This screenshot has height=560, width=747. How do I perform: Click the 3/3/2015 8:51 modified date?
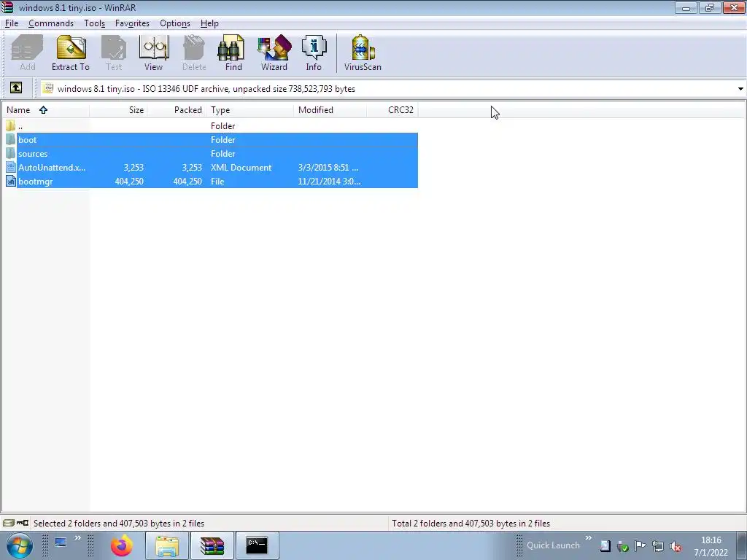tap(328, 167)
